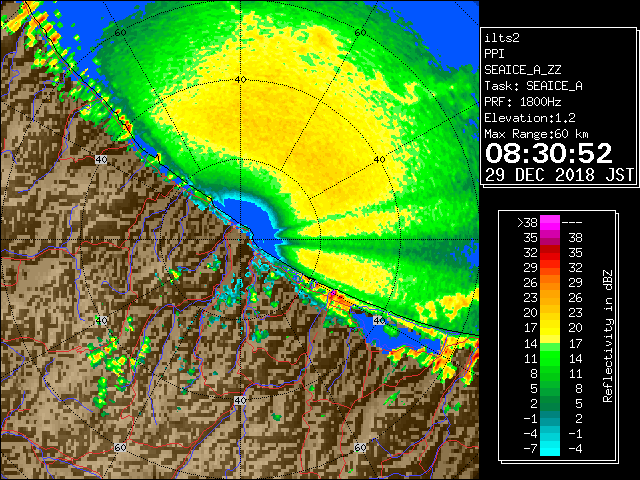Click the '---' legend label
Viewport: 640px width, 480px height.
(x=572, y=223)
